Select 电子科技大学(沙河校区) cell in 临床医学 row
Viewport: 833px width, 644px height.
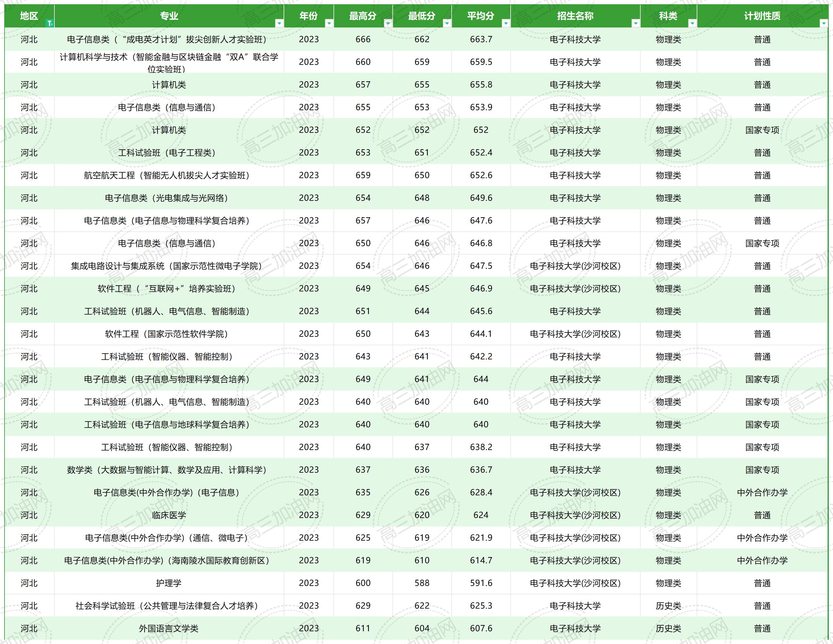(x=575, y=515)
